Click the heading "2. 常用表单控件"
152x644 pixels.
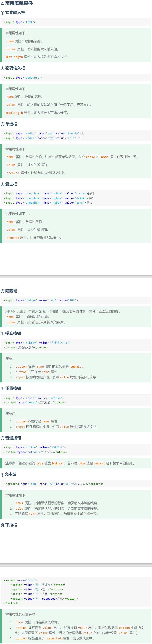[16, 3]
